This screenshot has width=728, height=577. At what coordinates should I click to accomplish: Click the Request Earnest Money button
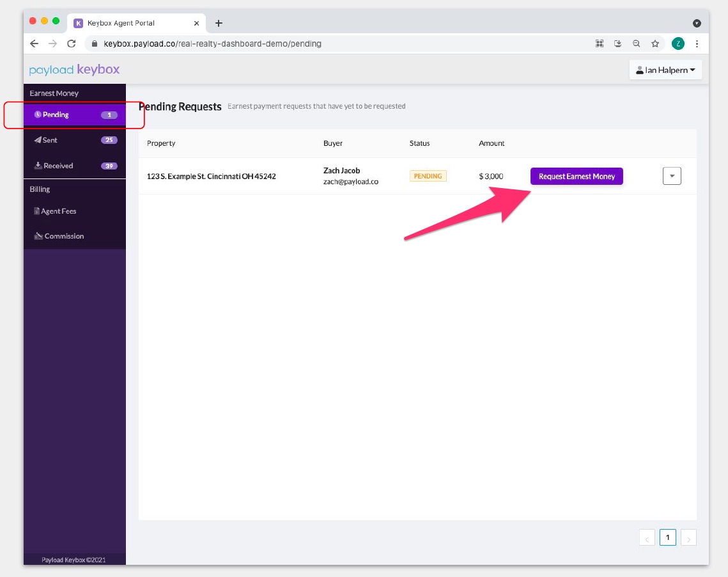(x=576, y=176)
